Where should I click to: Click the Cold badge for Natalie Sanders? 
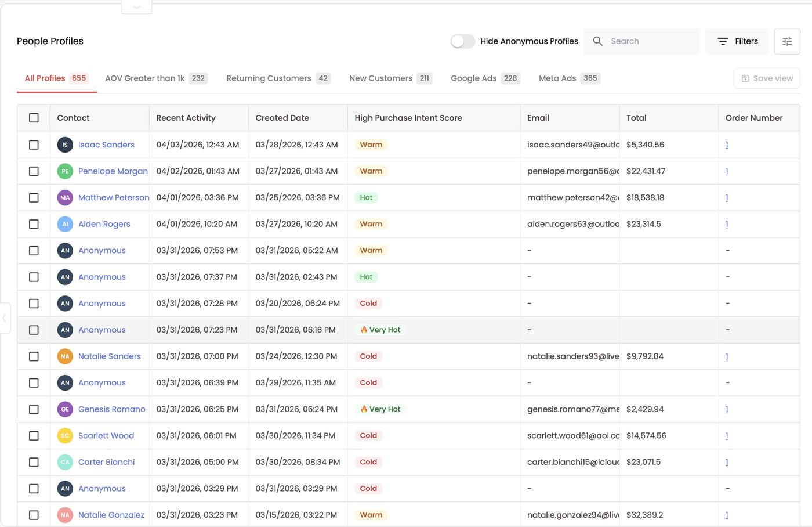pos(368,356)
